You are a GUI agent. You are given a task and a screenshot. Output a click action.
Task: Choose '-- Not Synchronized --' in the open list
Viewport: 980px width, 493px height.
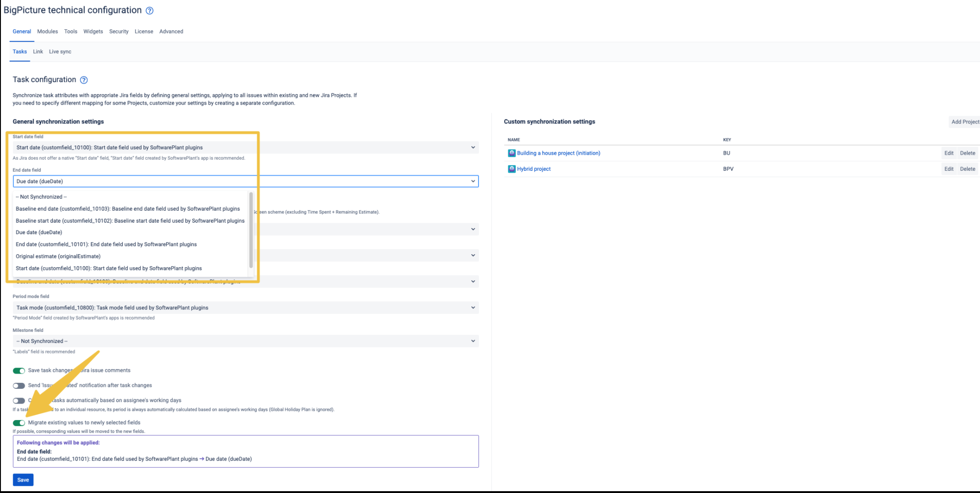(x=131, y=197)
